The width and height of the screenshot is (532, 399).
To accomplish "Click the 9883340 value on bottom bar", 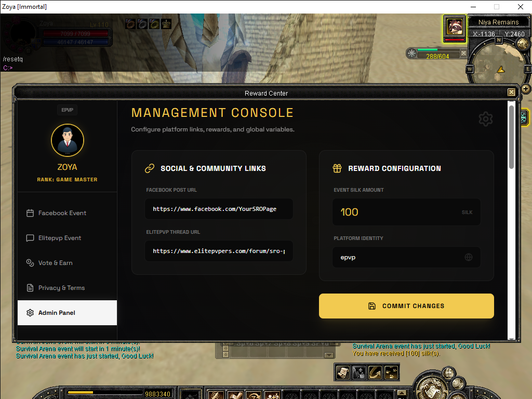I will (157, 394).
